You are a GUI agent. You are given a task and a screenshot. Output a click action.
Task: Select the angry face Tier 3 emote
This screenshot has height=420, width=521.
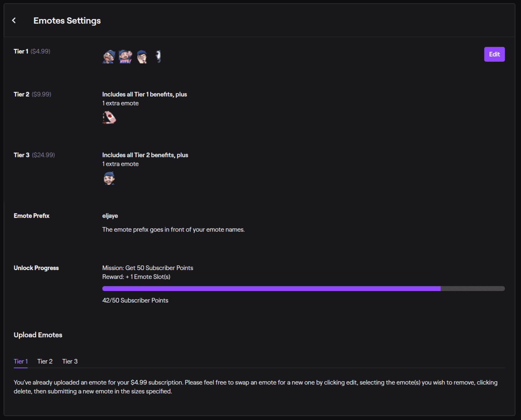tap(109, 178)
